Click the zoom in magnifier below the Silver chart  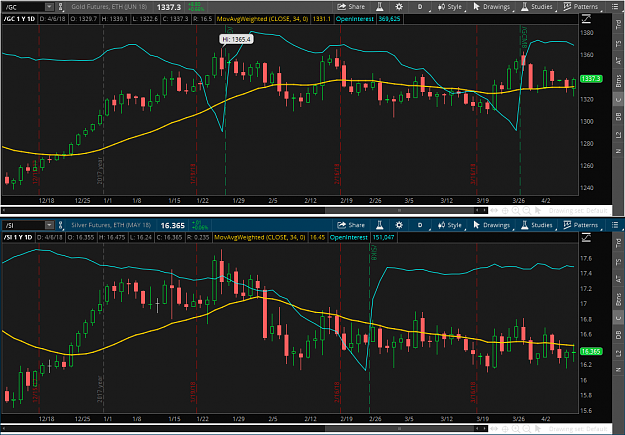[516, 429]
